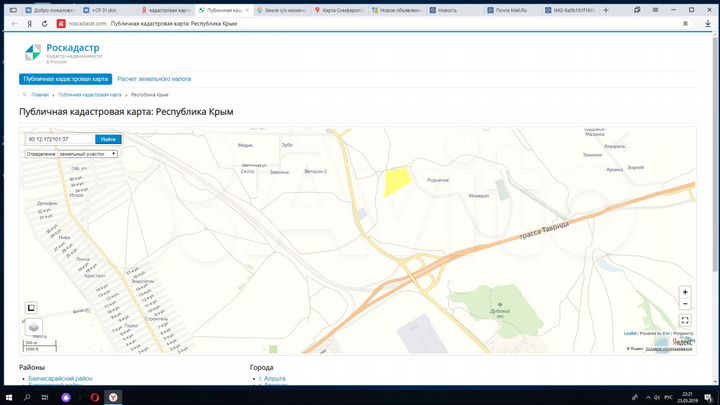Open the map layers switcher icon

tap(34, 326)
